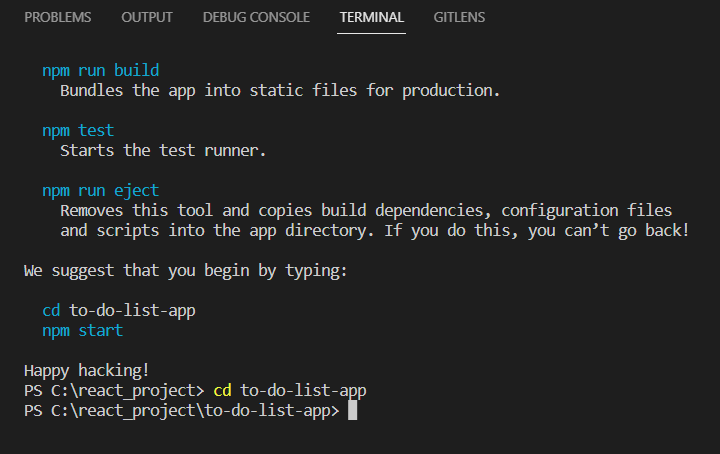Open the PROBLEMS tab

[x=57, y=17]
